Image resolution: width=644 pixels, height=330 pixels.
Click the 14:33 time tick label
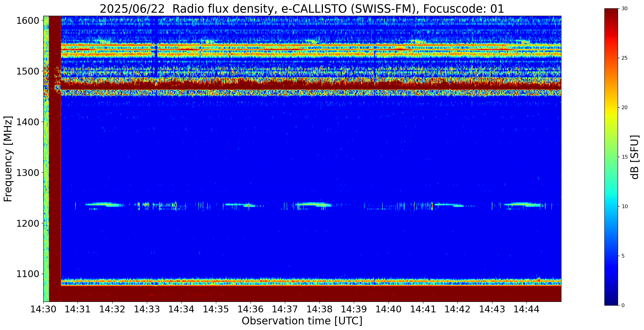pos(147,309)
